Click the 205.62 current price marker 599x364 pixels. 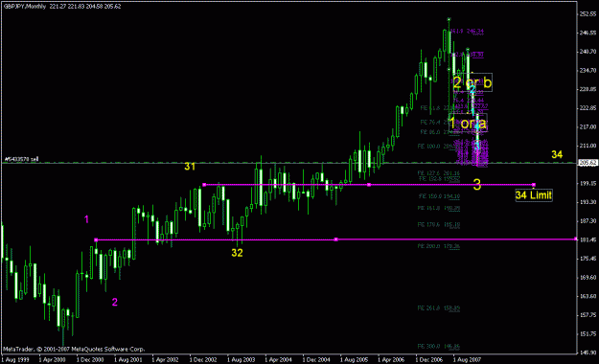coord(588,163)
